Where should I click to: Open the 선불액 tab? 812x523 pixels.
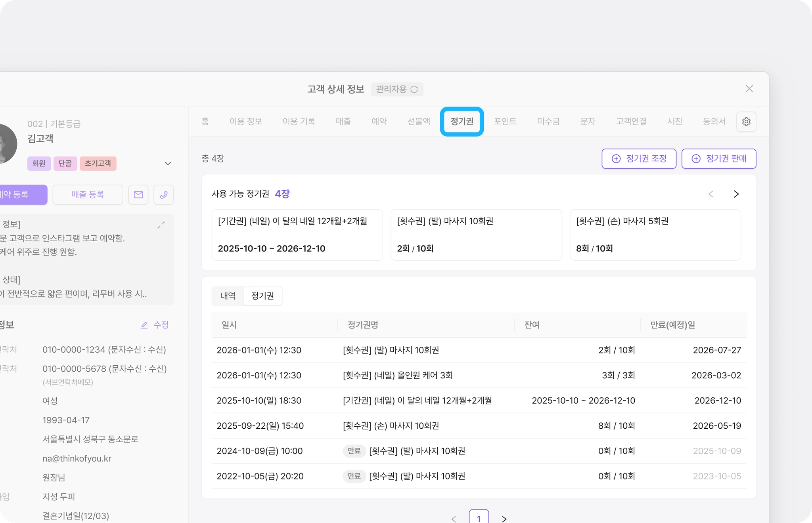tap(419, 121)
